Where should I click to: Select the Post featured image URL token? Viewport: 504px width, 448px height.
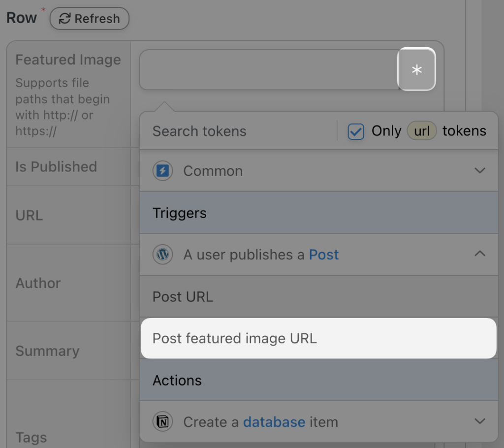(235, 338)
